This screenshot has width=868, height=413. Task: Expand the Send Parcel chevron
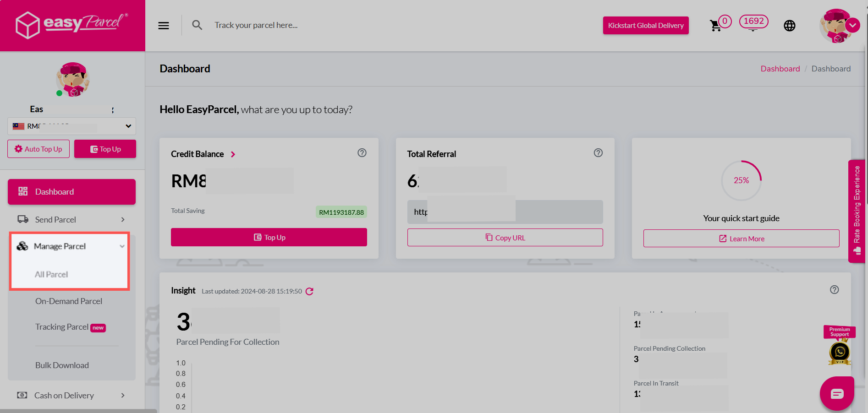123,220
